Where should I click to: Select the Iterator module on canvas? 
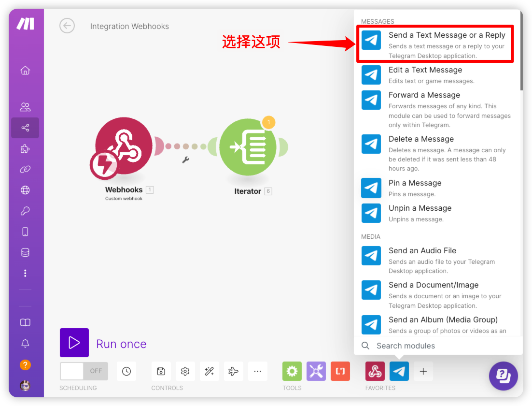(x=248, y=147)
